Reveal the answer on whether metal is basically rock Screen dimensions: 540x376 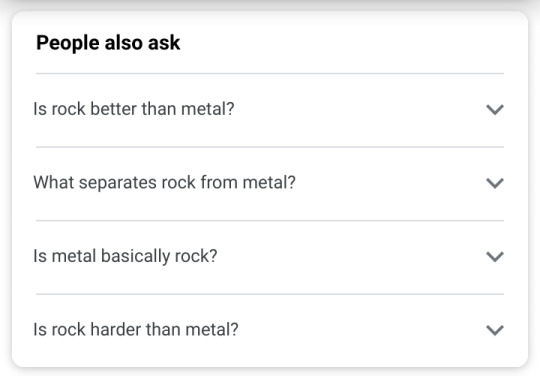tap(270, 257)
